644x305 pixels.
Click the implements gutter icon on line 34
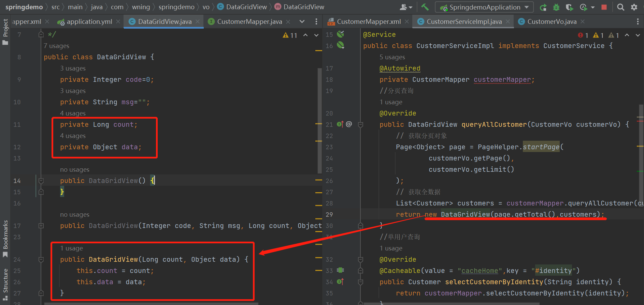[340, 281]
